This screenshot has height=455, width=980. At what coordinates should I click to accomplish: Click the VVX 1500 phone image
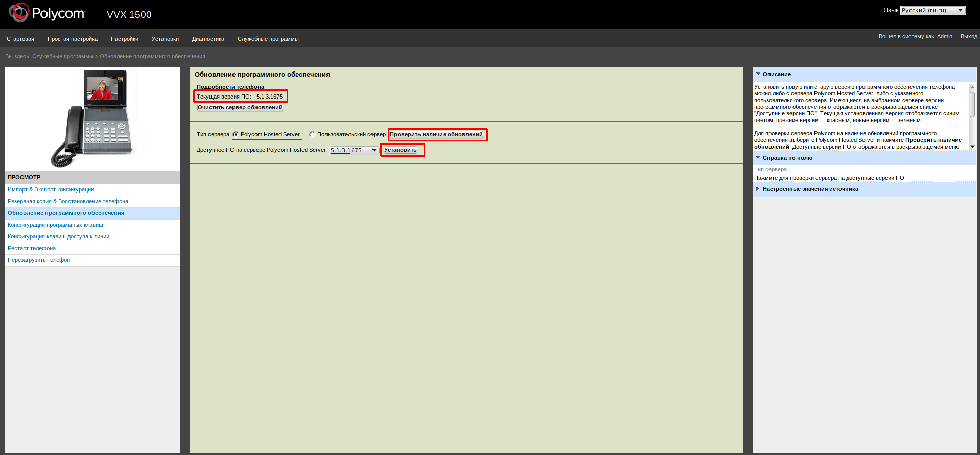point(93,118)
